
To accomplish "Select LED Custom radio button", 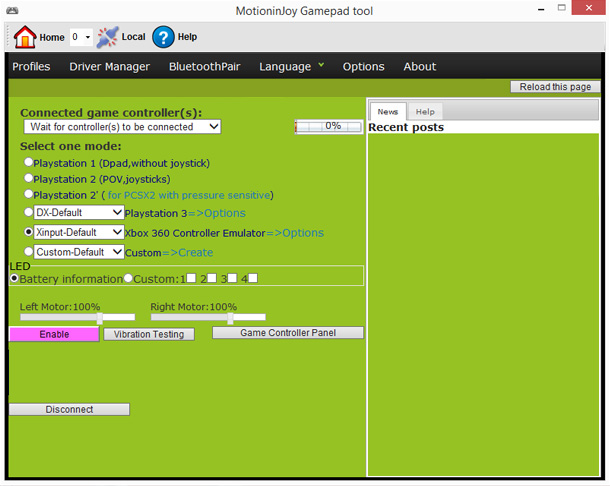I will [x=128, y=278].
